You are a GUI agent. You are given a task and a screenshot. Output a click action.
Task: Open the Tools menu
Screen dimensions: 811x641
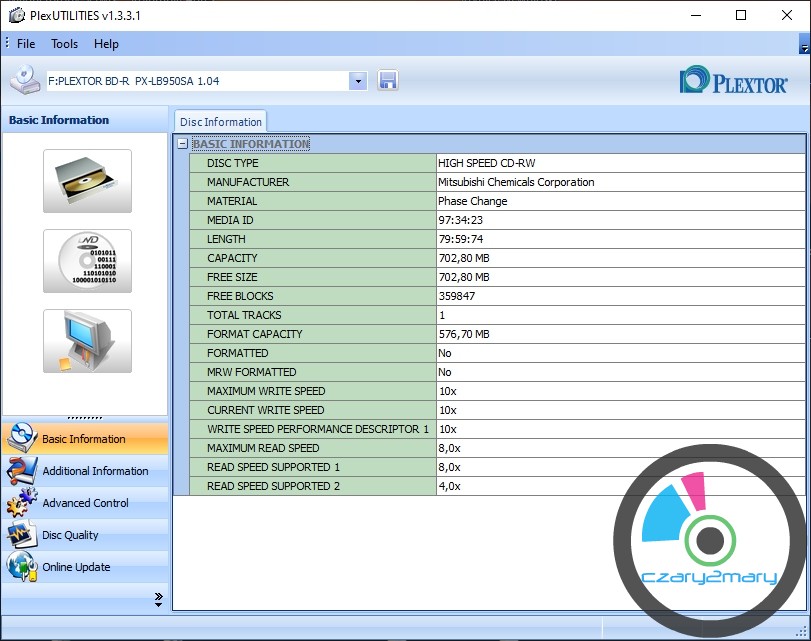click(64, 44)
